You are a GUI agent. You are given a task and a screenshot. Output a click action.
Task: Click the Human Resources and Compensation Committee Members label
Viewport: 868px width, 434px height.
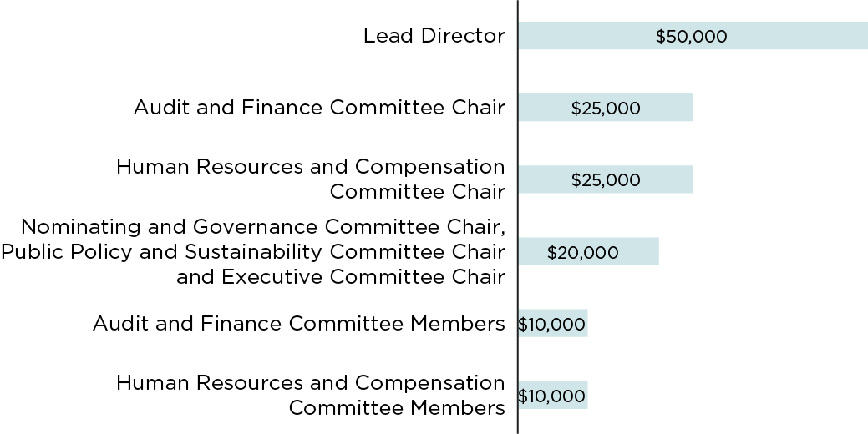click(311, 395)
